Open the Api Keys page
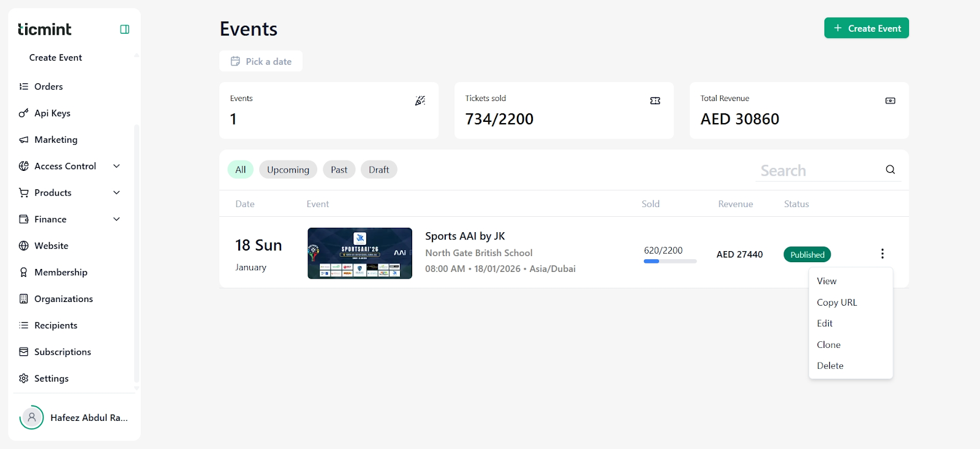 (53, 113)
